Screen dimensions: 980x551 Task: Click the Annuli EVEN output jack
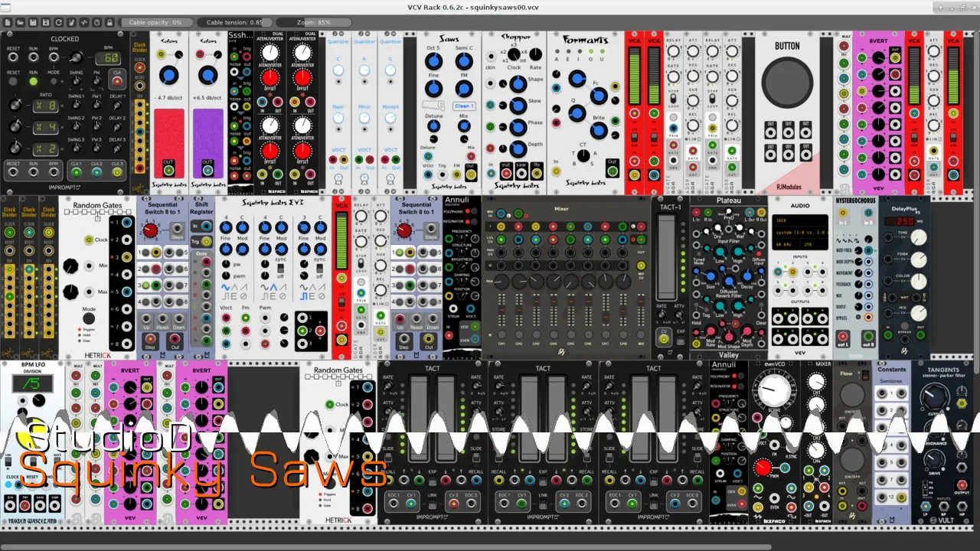[475, 339]
